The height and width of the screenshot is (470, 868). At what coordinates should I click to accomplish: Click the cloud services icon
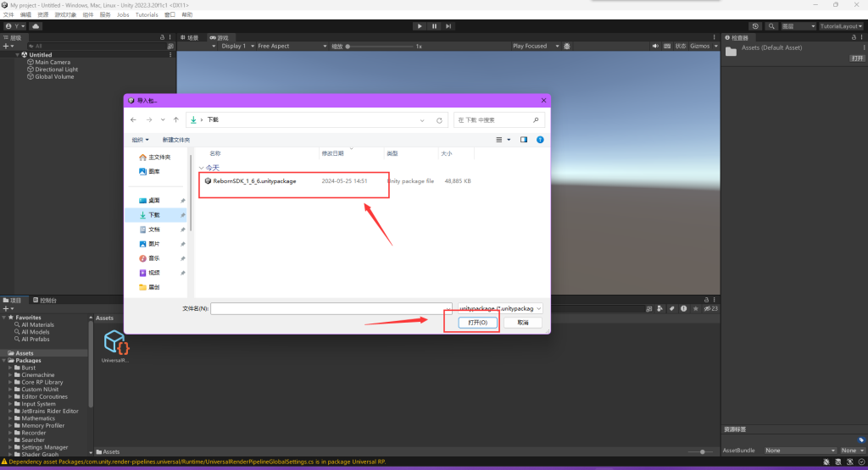(36, 26)
